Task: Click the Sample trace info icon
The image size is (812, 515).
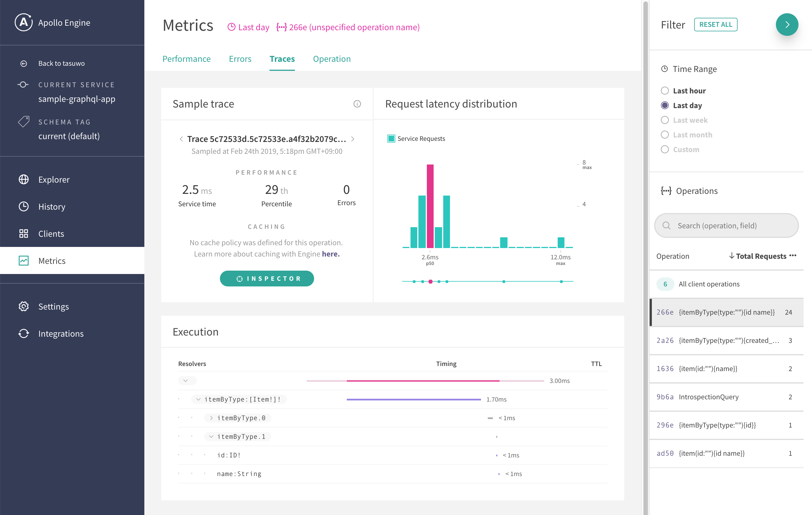Action: tap(357, 104)
